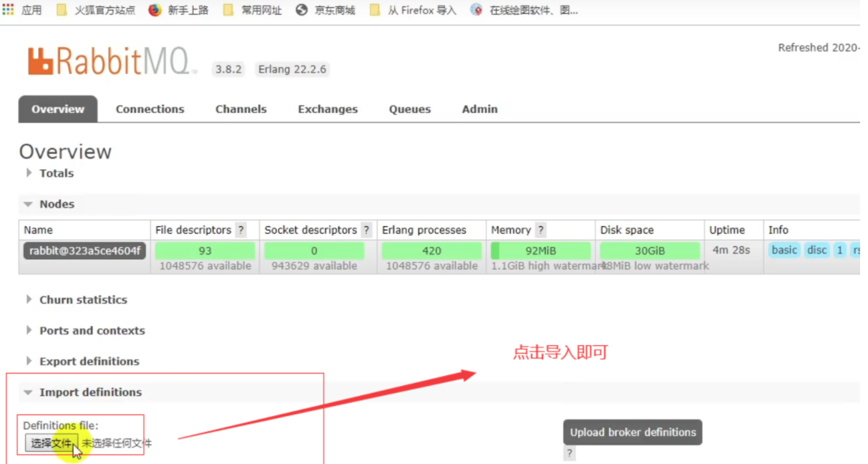The width and height of the screenshot is (868, 464).
Task: Click the 未选择任何文件 file status text
Action: tap(117, 443)
